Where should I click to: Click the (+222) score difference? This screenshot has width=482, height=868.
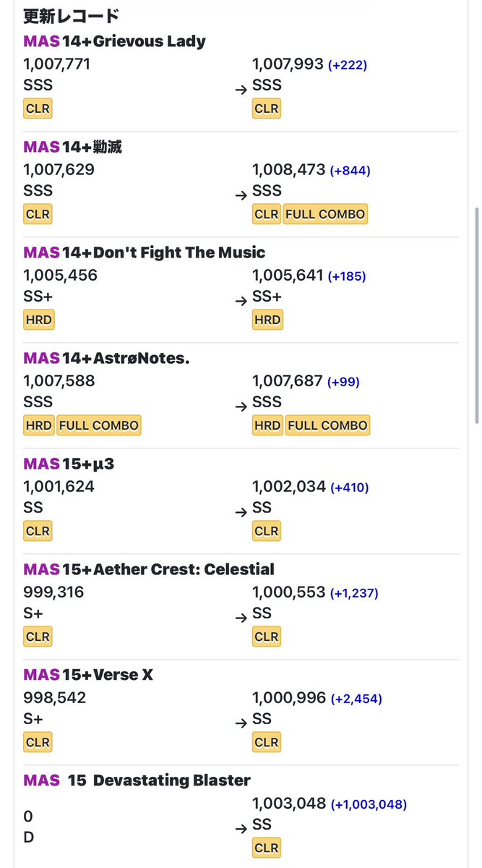[348, 65]
